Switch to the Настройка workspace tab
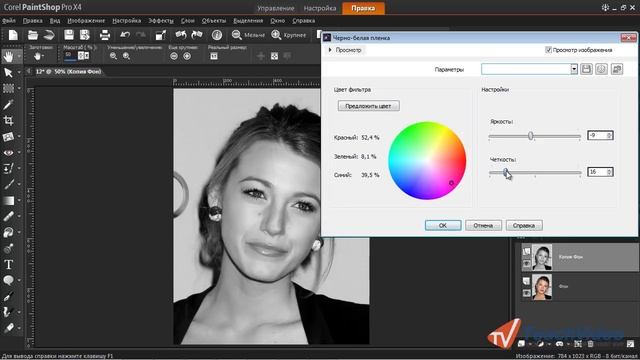The width and height of the screenshot is (640, 360). coord(320,8)
